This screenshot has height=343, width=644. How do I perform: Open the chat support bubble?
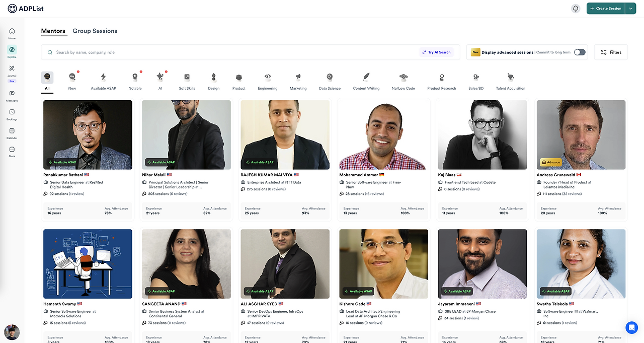coord(632,327)
